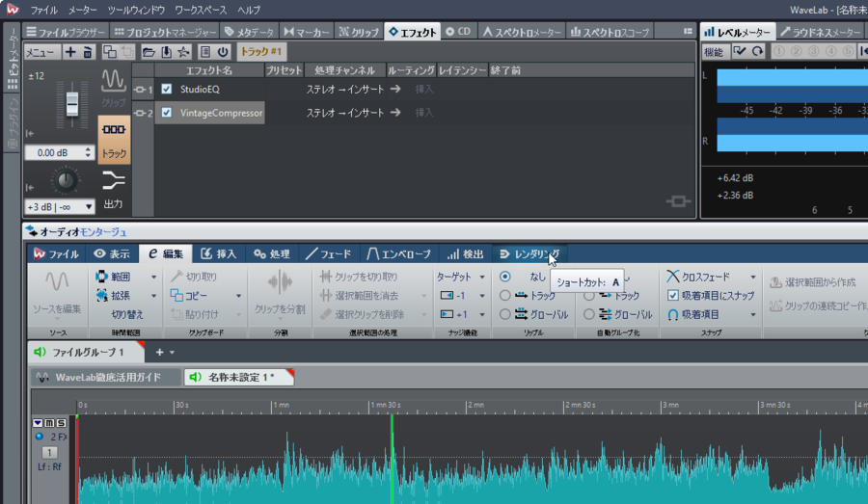Open effect chain with the folder icon
Screen dimensions: 868x504
149,52
